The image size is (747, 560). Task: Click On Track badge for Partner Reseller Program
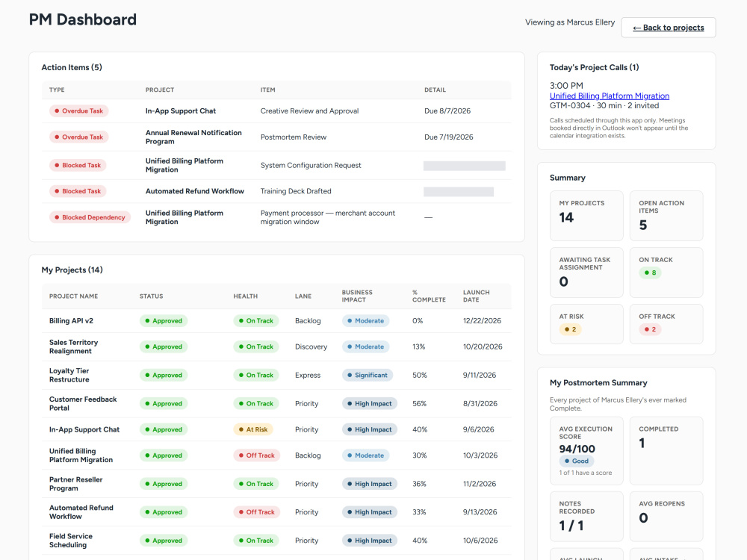coord(255,484)
